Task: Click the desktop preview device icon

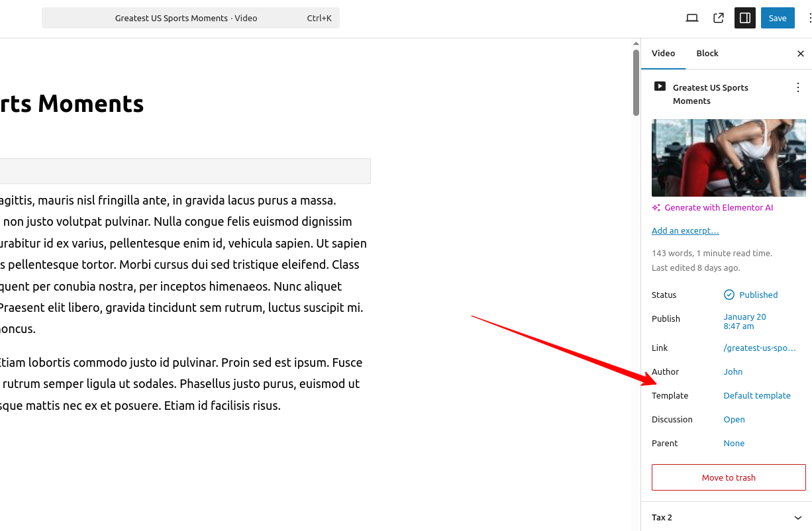Action: pos(692,18)
